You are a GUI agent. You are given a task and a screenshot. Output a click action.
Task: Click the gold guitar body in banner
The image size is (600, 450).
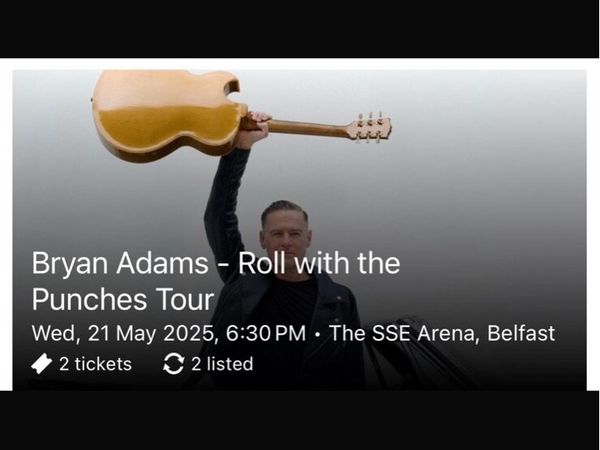[168, 115]
